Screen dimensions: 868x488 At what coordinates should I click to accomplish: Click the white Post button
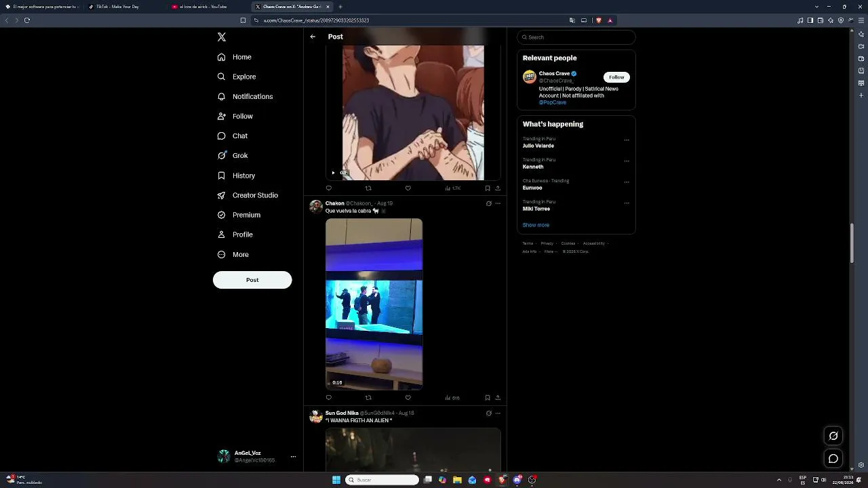[252, 280]
